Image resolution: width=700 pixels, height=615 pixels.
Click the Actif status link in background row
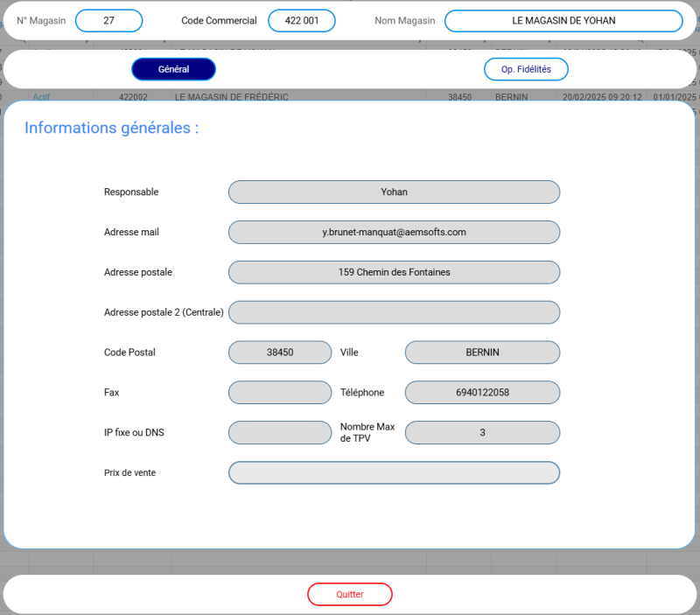click(x=42, y=96)
